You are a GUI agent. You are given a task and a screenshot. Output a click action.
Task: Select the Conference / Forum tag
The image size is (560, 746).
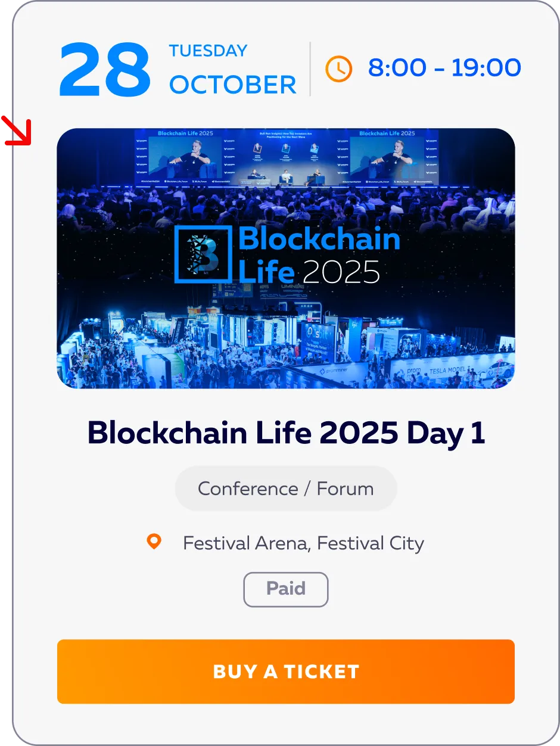[286, 489]
